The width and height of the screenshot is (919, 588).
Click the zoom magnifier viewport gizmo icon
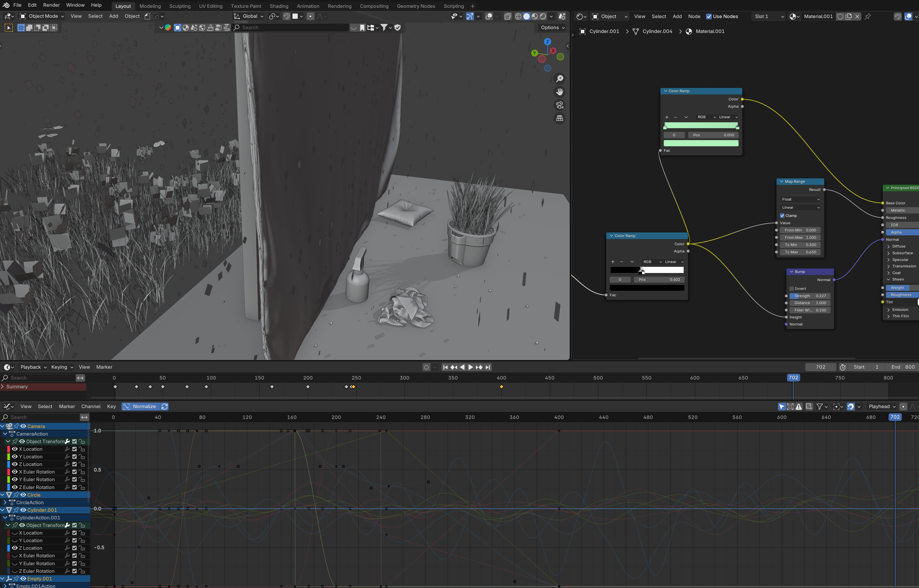(x=559, y=79)
